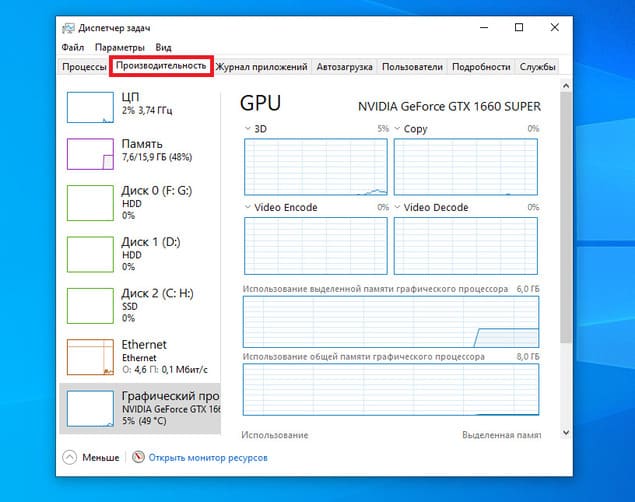Open the Video Encode engine dropdown

[x=247, y=207]
